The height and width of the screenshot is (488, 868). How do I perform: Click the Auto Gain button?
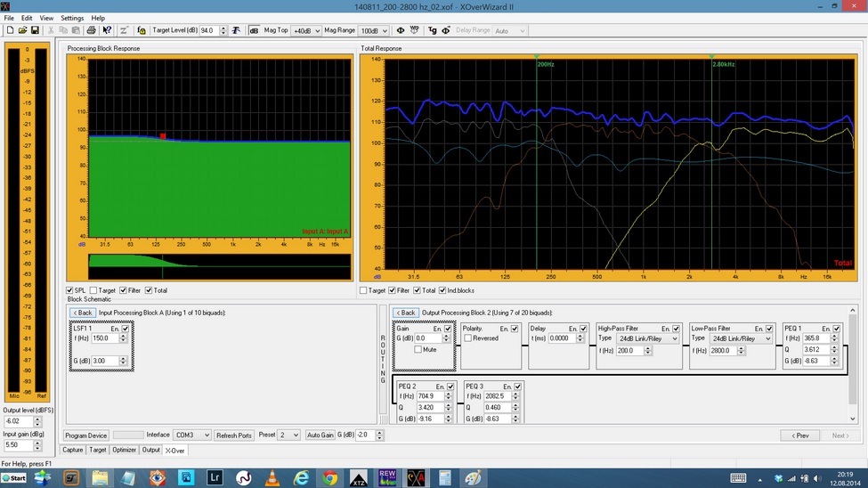point(320,435)
